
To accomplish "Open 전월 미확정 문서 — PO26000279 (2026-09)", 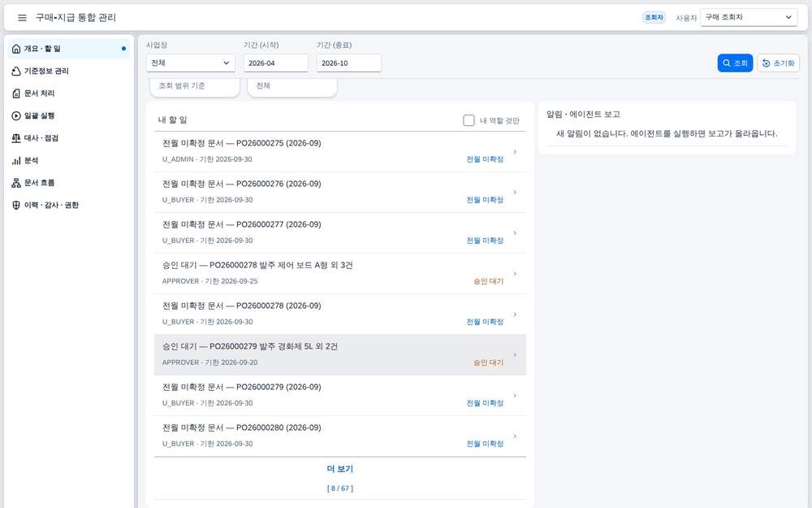I will 339,396.
